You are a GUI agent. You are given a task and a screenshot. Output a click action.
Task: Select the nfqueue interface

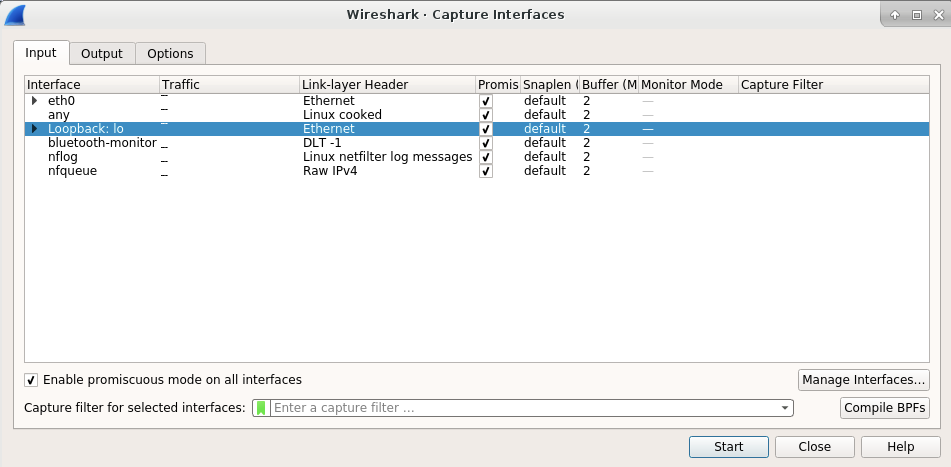(x=73, y=170)
